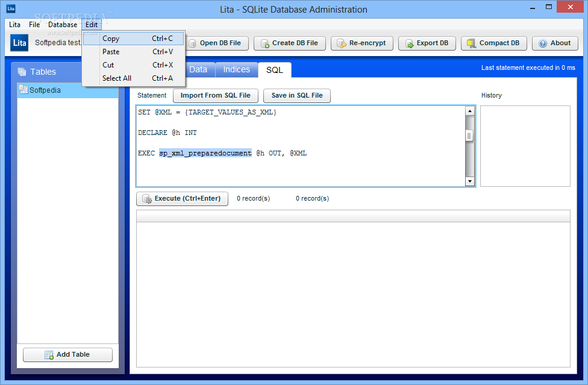Viewport: 588px width, 385px height.
Task: Click the highlighted sp_xml_preparedocument text
Action: (x=205, y=153)
